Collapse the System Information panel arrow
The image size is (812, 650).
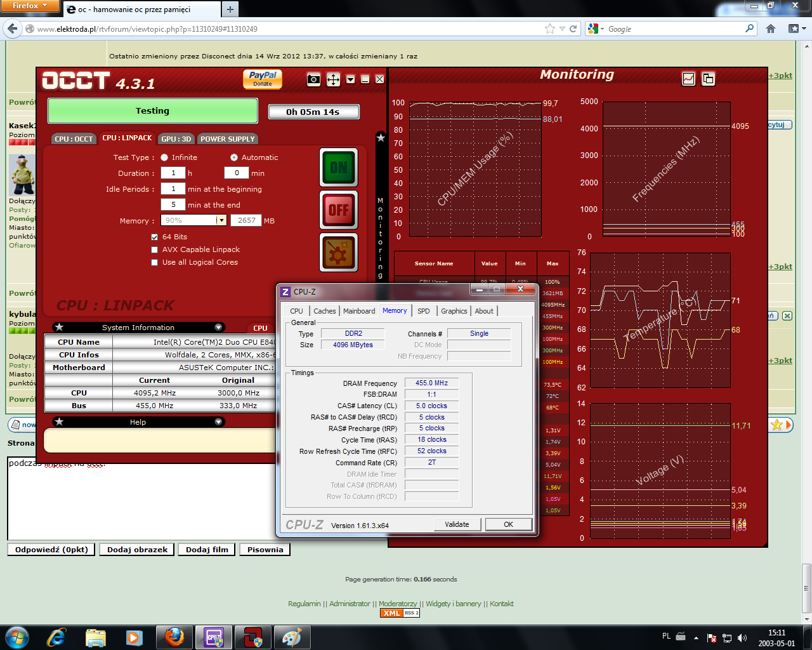tap(219, 328)
